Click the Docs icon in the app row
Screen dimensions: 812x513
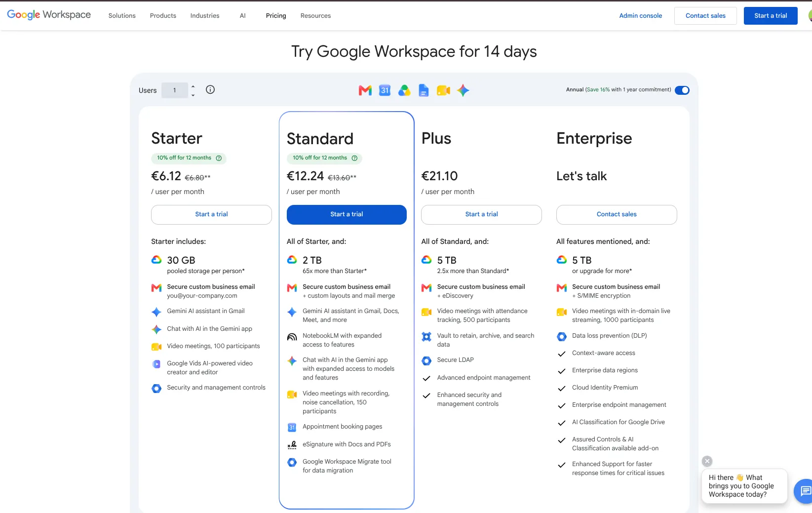[424, 90]
